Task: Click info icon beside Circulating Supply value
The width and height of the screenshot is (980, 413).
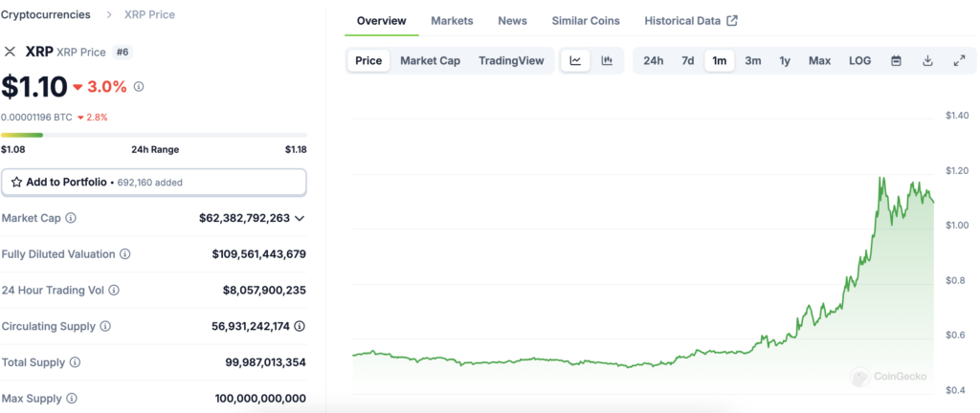Action: click(x=300, y=326)
